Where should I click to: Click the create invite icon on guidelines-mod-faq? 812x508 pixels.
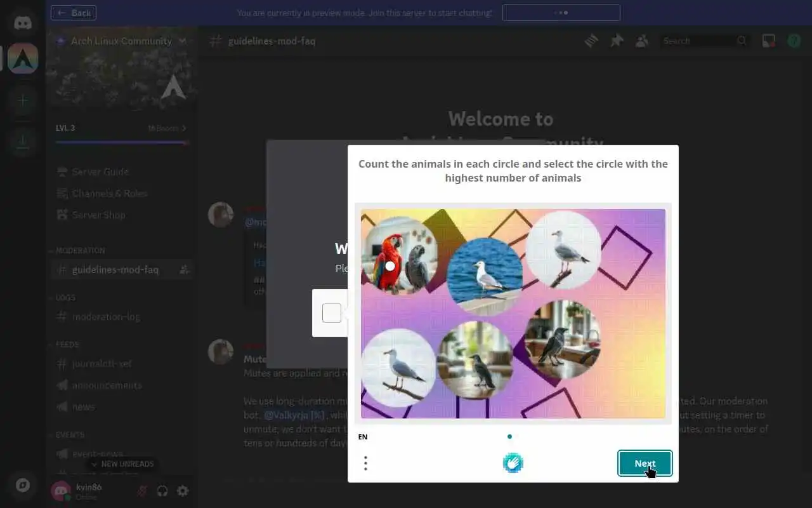coord(184,270)
